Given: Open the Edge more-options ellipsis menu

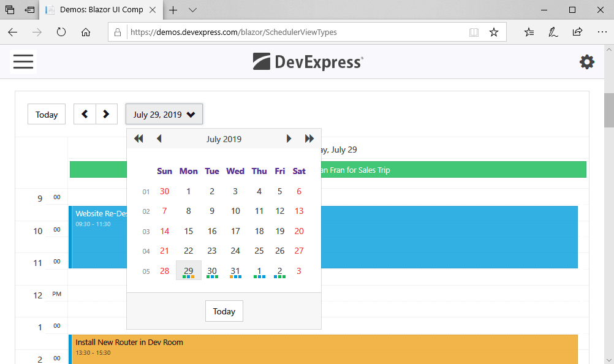Looking at the screenshot, I should (x=602, y=32).
